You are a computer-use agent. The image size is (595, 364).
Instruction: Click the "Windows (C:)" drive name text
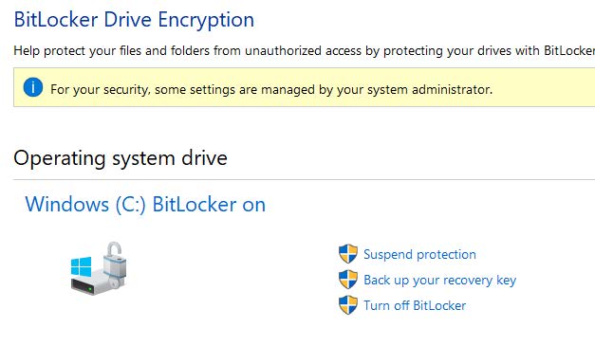click(x=85, y=205)
